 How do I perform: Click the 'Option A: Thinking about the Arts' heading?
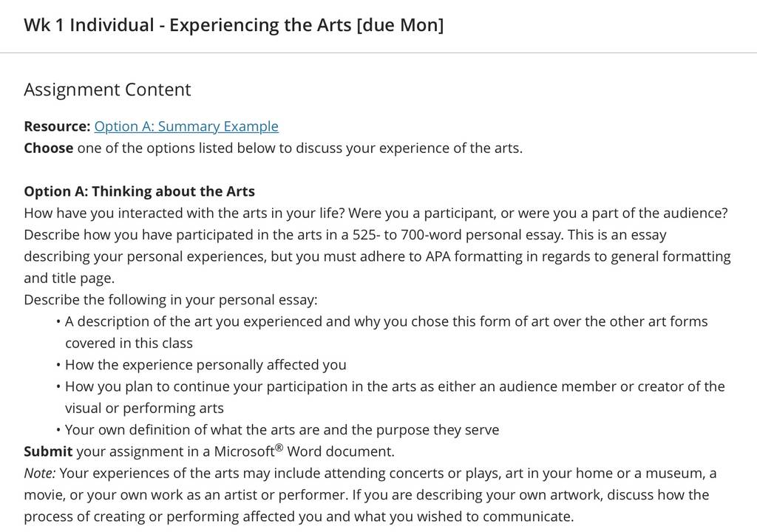point(139,191)
